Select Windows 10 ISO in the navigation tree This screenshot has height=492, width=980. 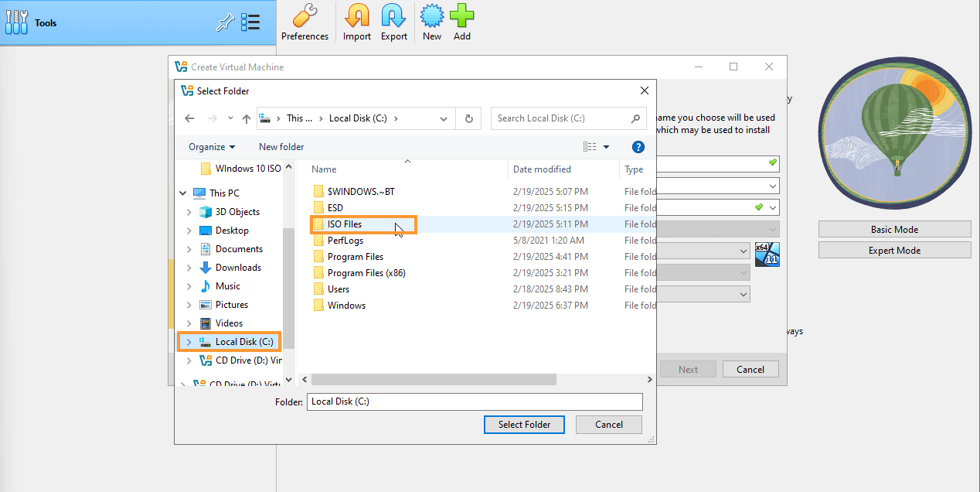click(x=248, y=169)
